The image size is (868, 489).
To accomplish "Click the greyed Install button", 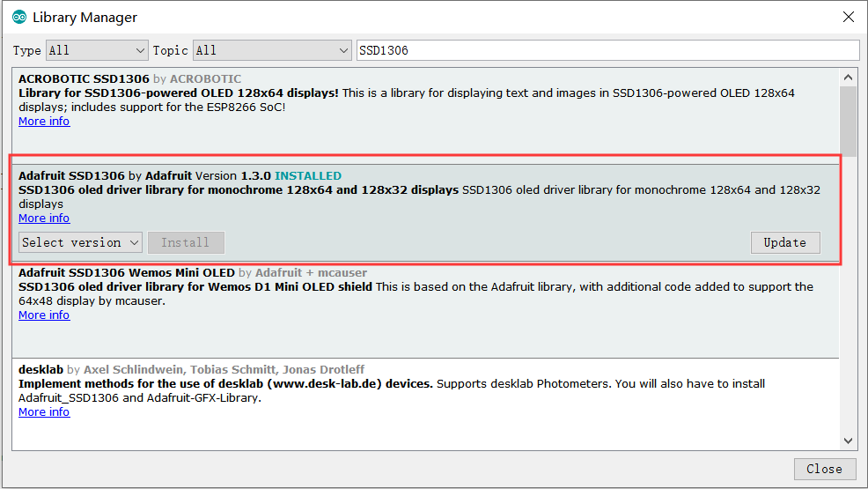I will pos(186,242).
